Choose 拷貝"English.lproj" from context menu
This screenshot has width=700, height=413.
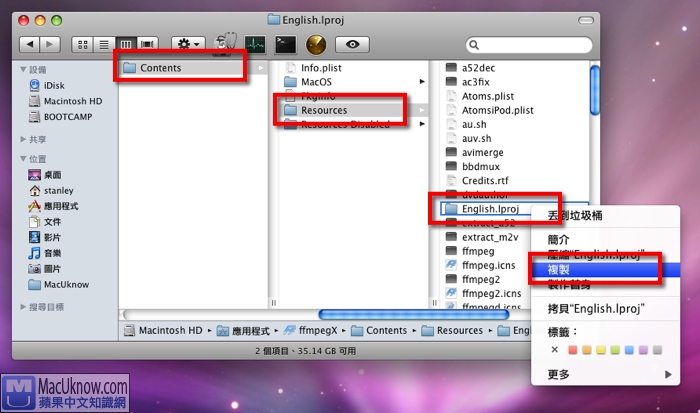(x=605, y=309)
